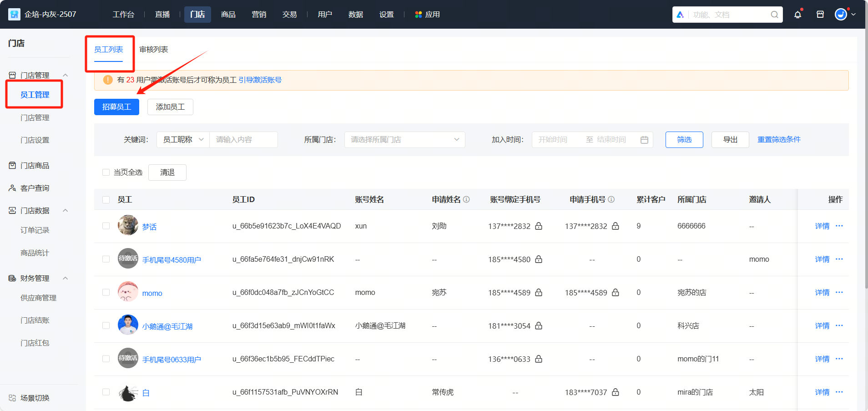Open employee name link 小鹅通@毛江湖

click(x=167, y=326)
